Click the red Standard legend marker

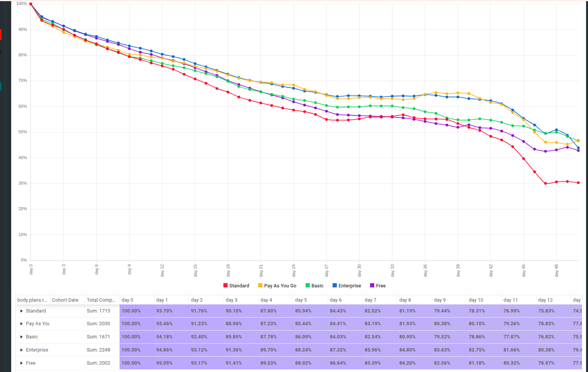click(225, 285)
